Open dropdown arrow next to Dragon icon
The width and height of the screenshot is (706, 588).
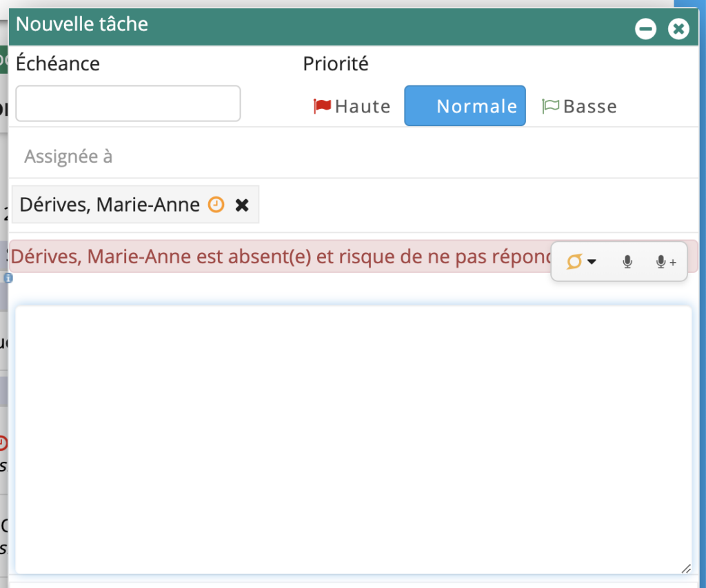[592, 262]
